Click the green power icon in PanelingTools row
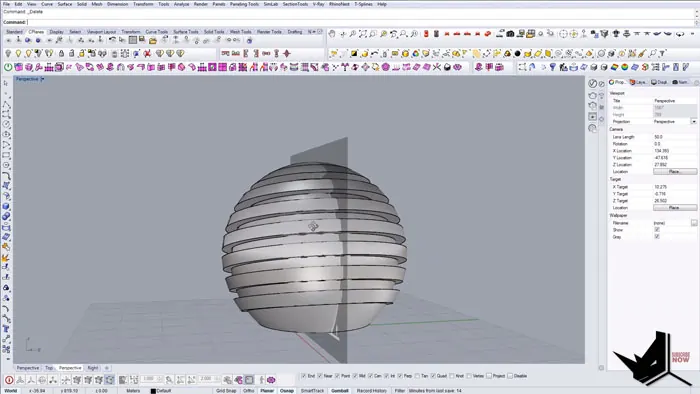The width and height of the screenshot is (700, 394). [8, 67]
